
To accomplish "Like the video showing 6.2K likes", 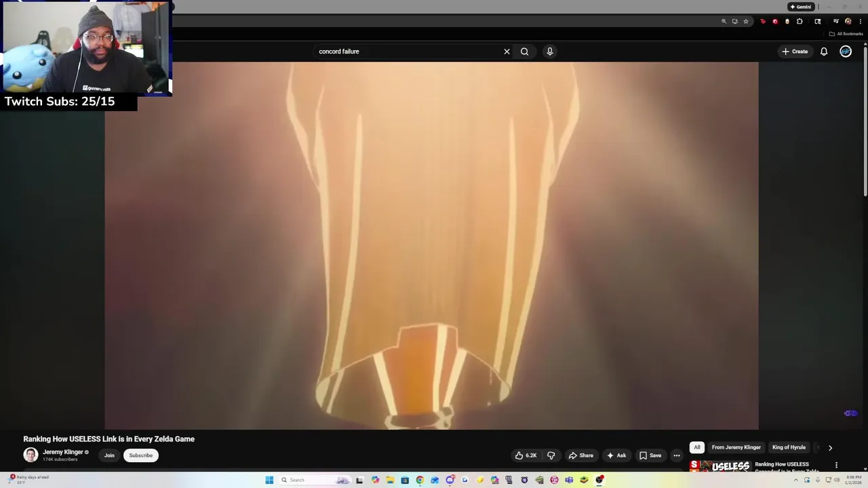I will pyautogui.click(x=526, y=455).
